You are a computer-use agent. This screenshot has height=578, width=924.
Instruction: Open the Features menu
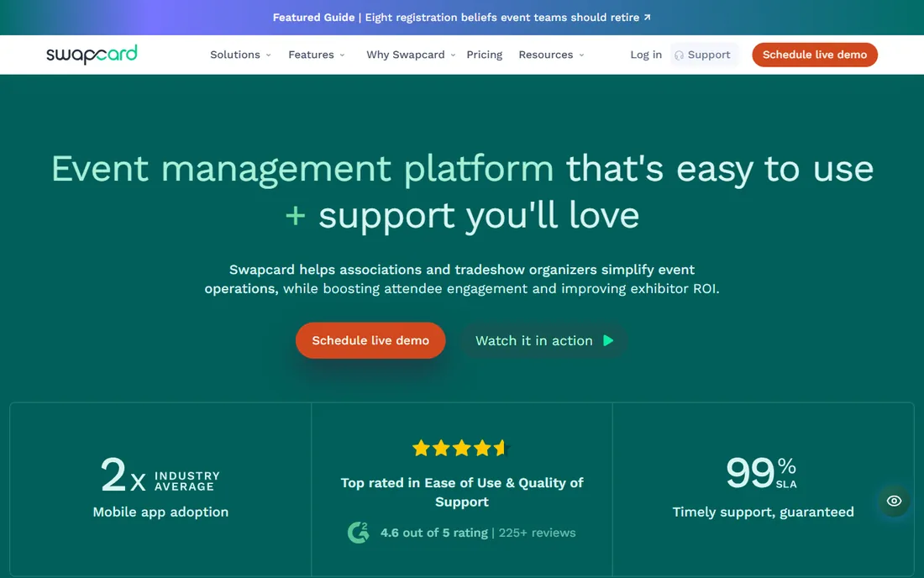pos(317,55)
